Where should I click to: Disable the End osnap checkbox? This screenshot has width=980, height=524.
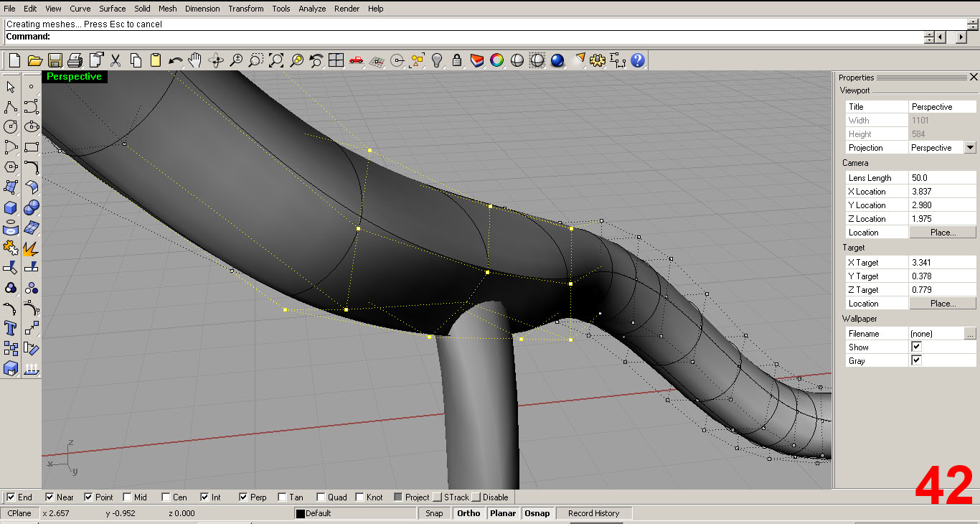click(x=11, y=497)
